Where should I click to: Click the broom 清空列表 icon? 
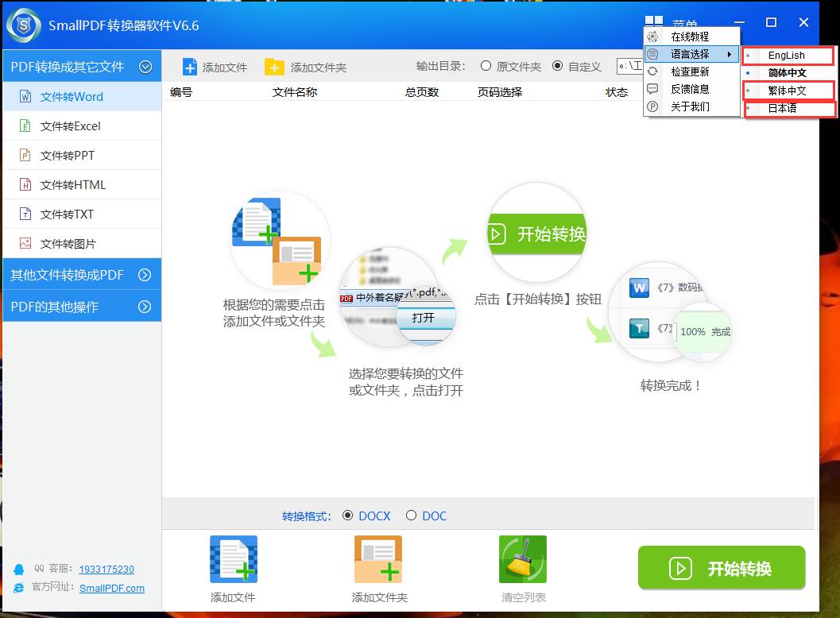[523, 559]
